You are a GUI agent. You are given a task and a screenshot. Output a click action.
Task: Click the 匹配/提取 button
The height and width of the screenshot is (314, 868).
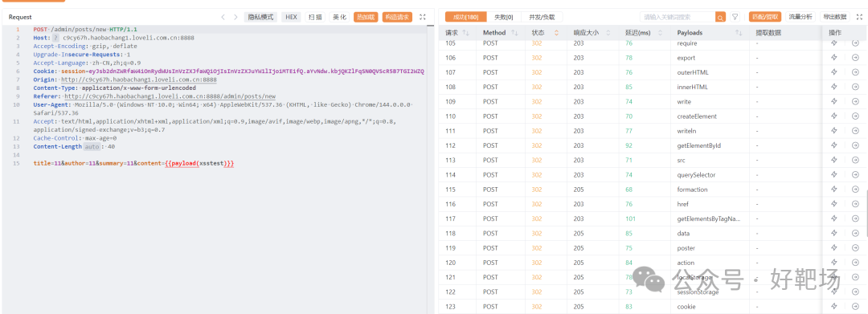[765, 17]
